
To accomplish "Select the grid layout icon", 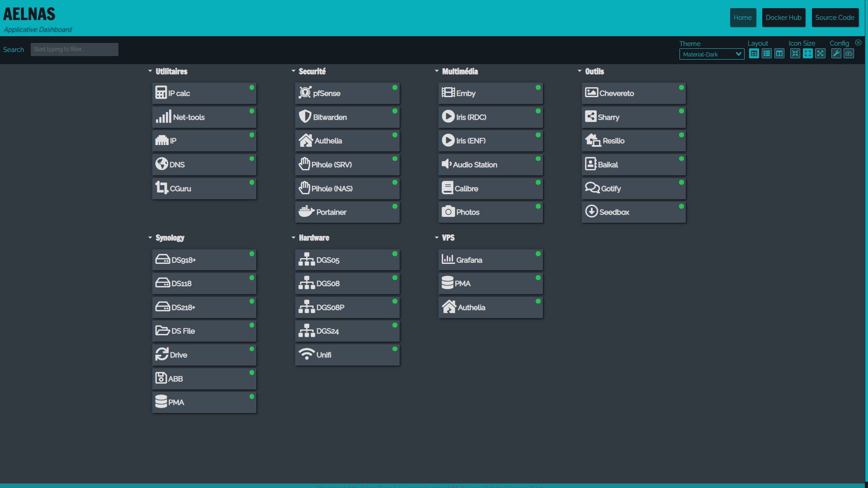I will pyautogui.click(x=754, y=53).
